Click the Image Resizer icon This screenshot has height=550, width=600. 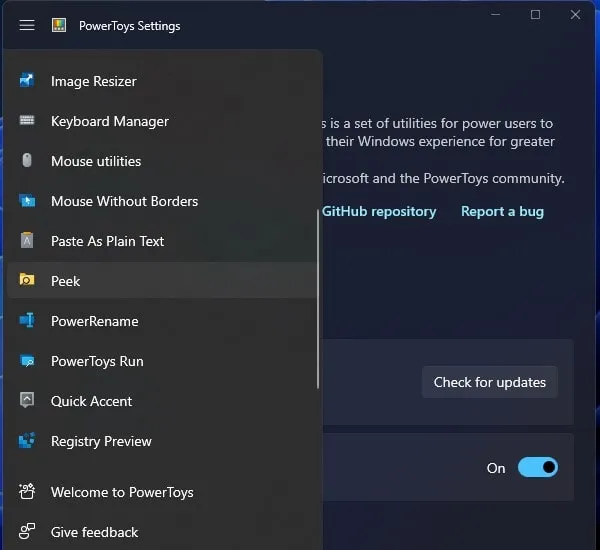click(x=27, y=80)
